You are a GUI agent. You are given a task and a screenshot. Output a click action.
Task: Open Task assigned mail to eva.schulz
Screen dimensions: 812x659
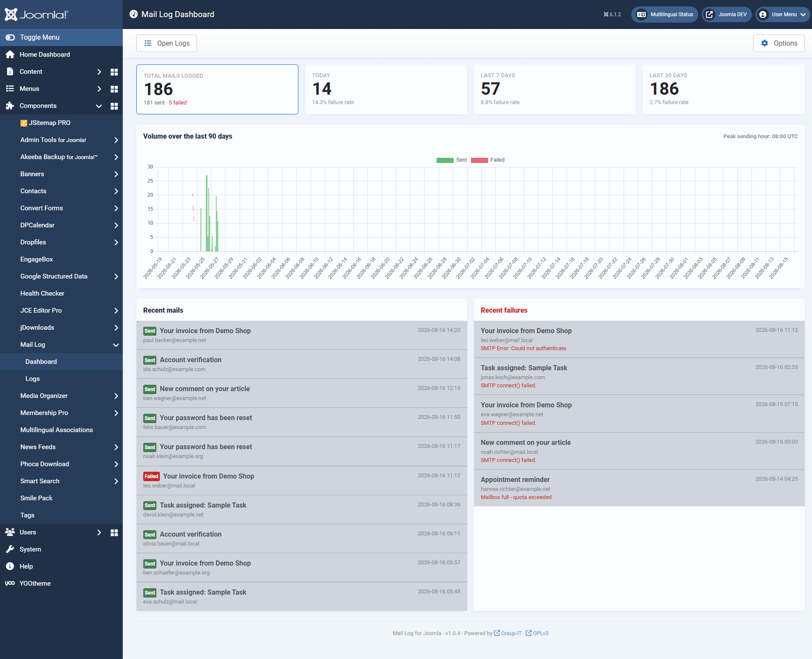[302, 597]
